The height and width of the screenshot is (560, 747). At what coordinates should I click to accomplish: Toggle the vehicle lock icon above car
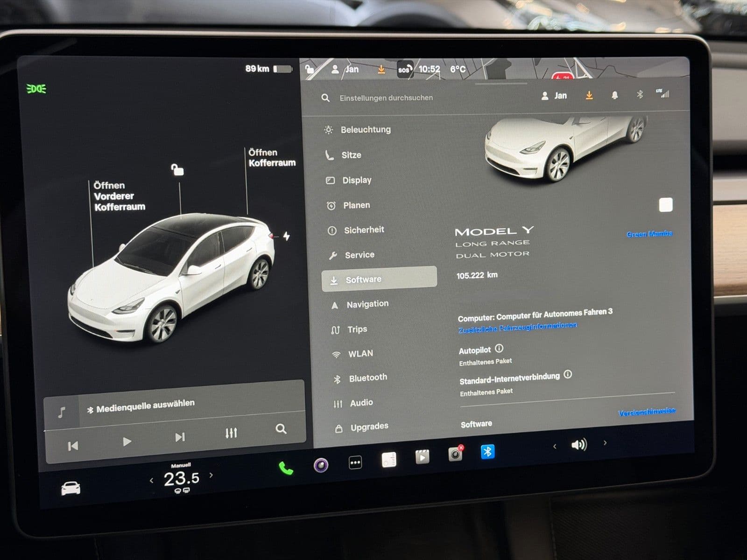[x=177, y=169]
